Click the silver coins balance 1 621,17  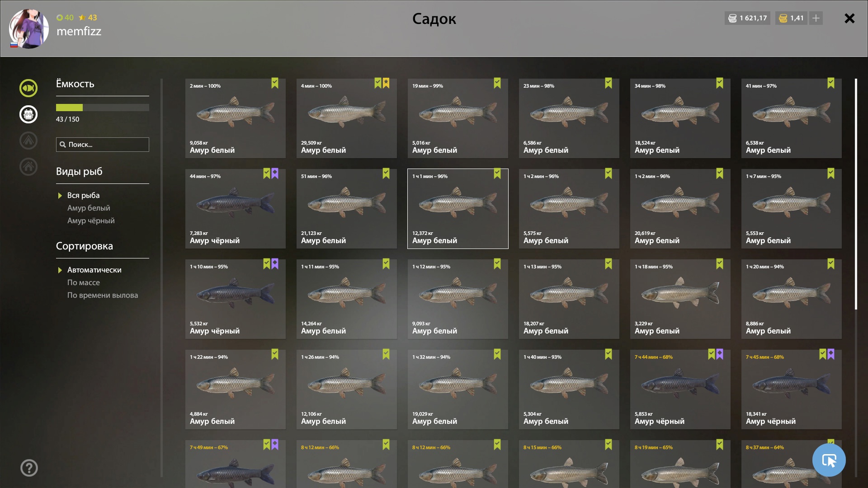tap(747, 18)
